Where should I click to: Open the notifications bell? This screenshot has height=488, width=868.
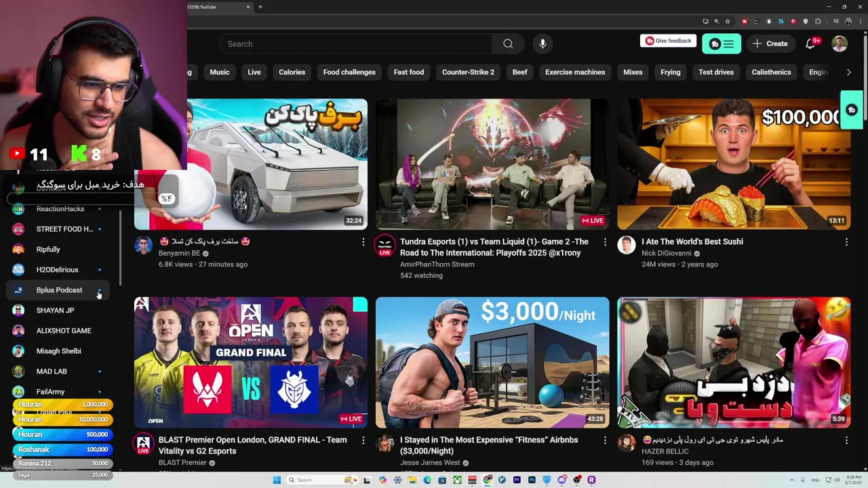pos(811,43)
